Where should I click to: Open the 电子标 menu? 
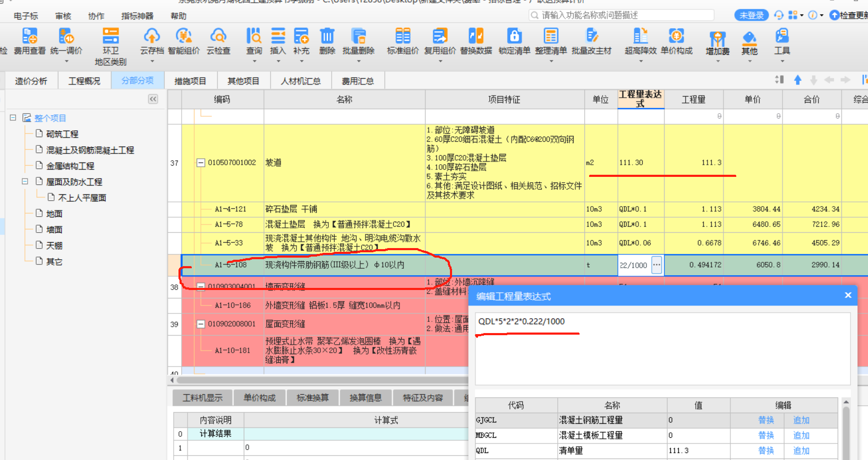pyautogui.click(x=26, y=16)
